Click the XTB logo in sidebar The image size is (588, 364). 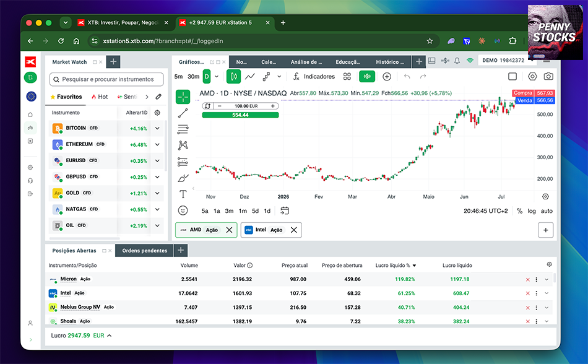point(30,61)
